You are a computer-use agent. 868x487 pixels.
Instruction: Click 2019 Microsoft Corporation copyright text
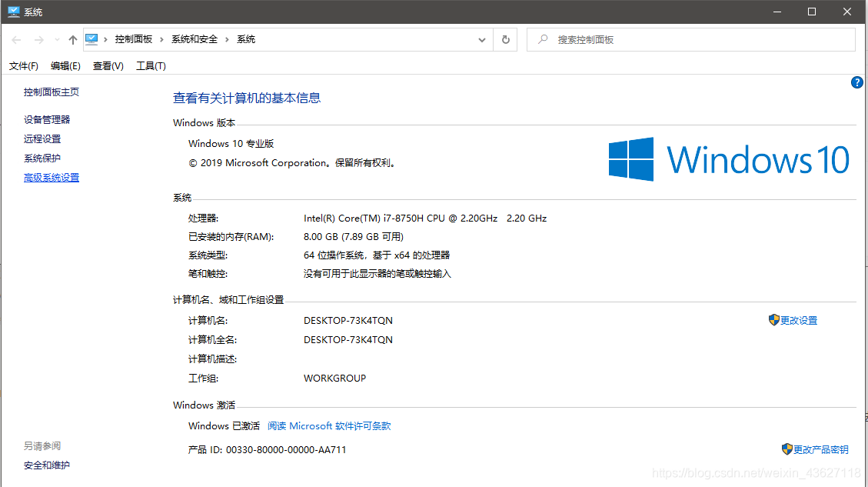pyautogui.click(x=293, y=163)
